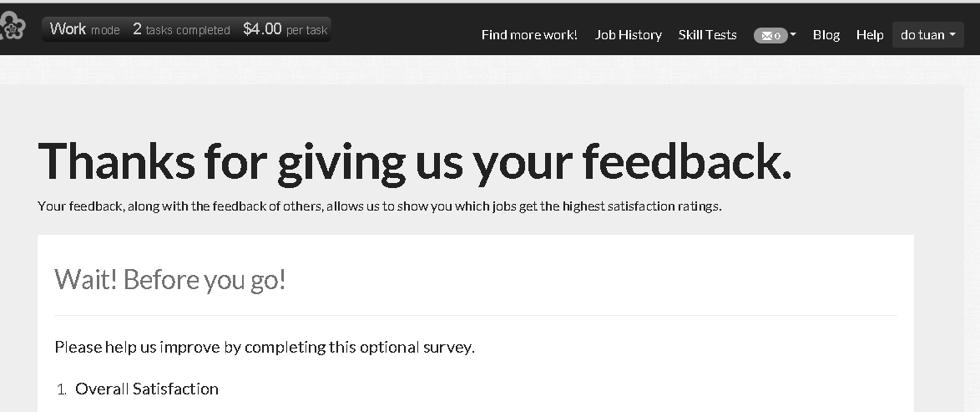This screenshot has width=980, height=412.
Task: Open the messages envelope icon
Action: point(766,35)
